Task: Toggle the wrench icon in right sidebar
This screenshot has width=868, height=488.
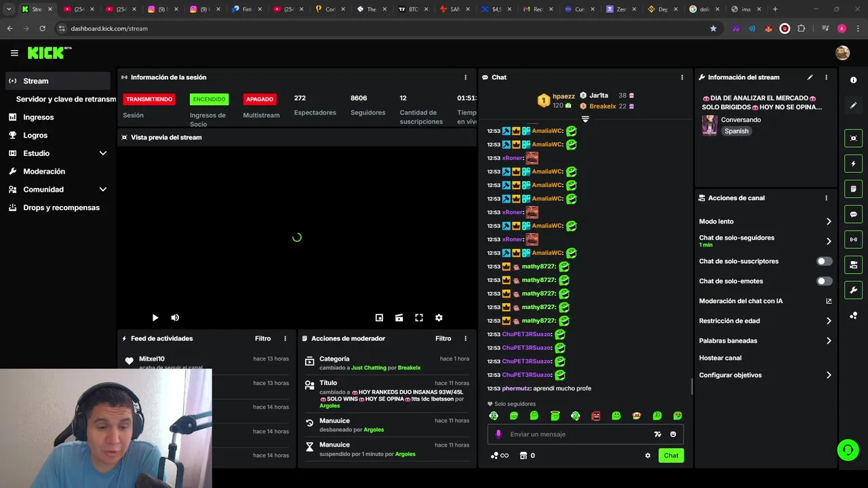Action: click(853, 290)
